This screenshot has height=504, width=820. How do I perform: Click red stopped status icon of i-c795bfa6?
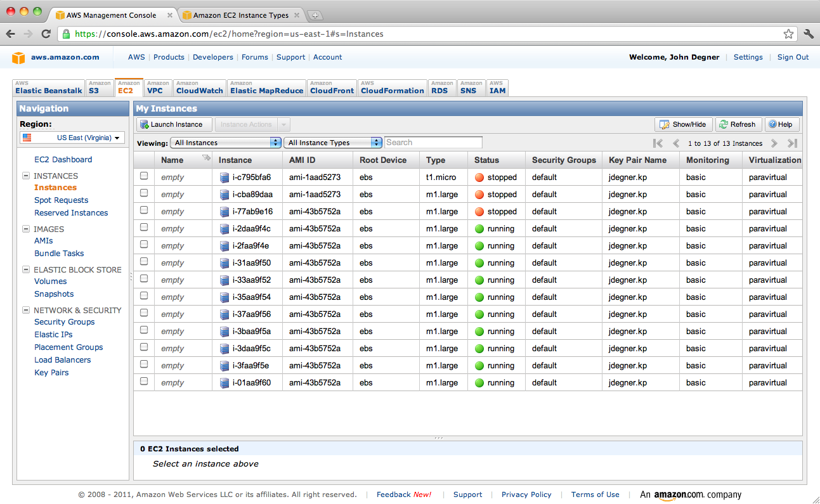479,178
